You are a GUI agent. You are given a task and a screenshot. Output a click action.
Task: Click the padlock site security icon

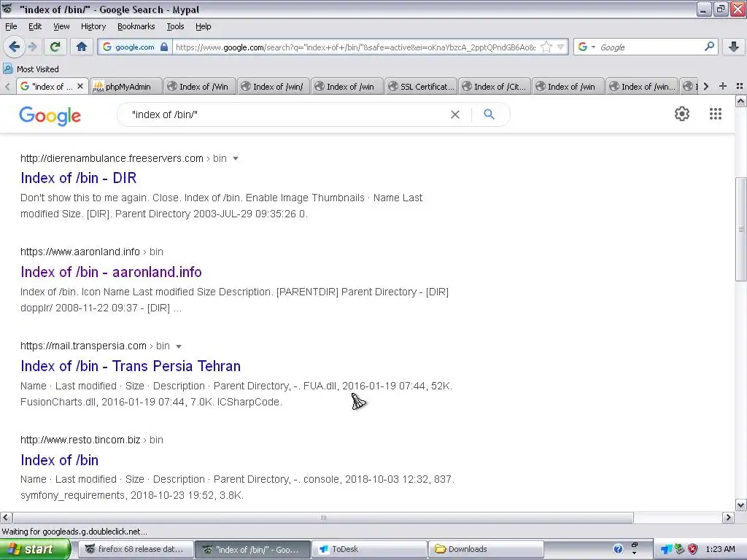164,47
